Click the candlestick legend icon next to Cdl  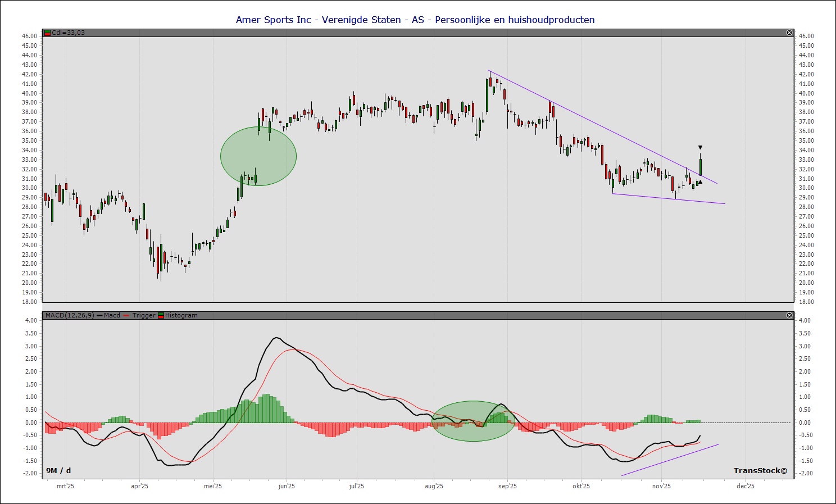48,33
